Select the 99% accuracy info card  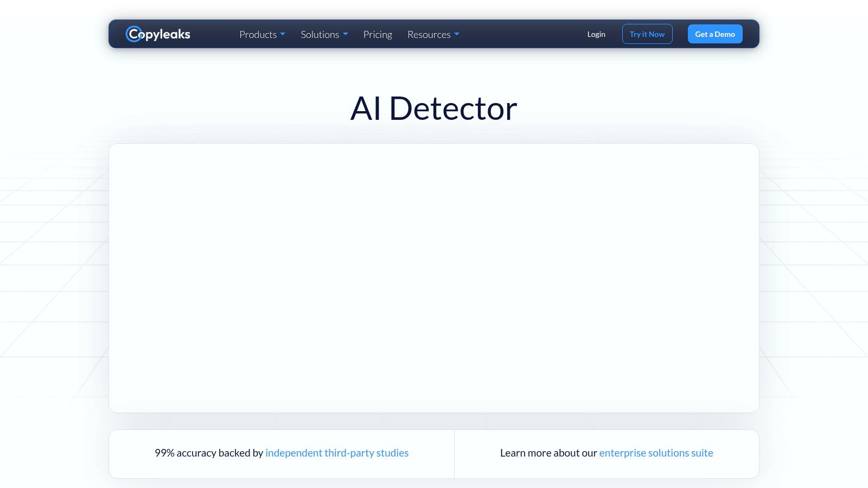click(282, 454)
